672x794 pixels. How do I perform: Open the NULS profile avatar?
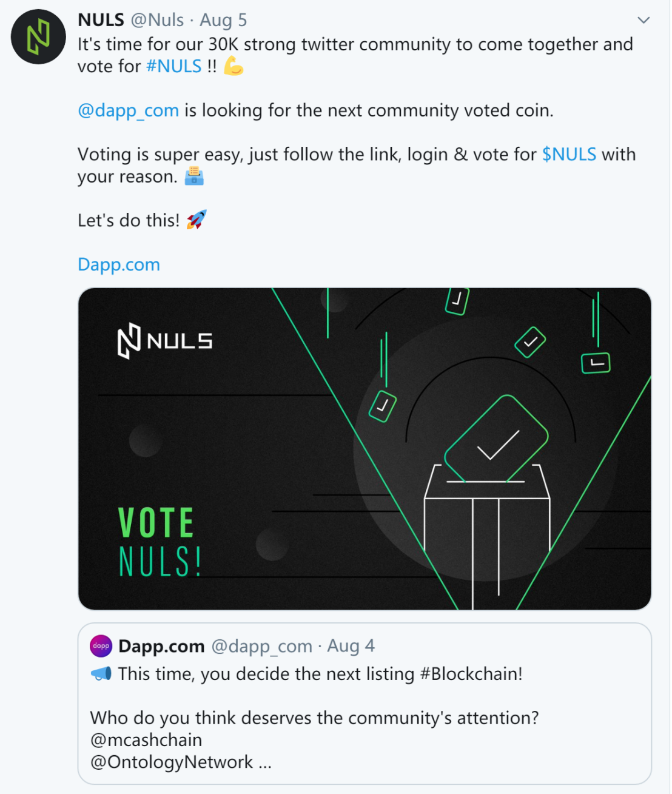[x=38, y=36]
